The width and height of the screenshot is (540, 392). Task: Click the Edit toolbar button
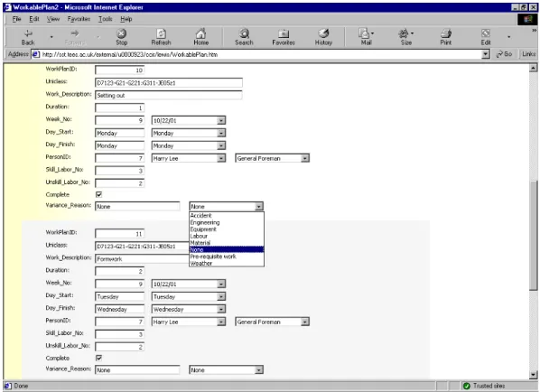486,37
